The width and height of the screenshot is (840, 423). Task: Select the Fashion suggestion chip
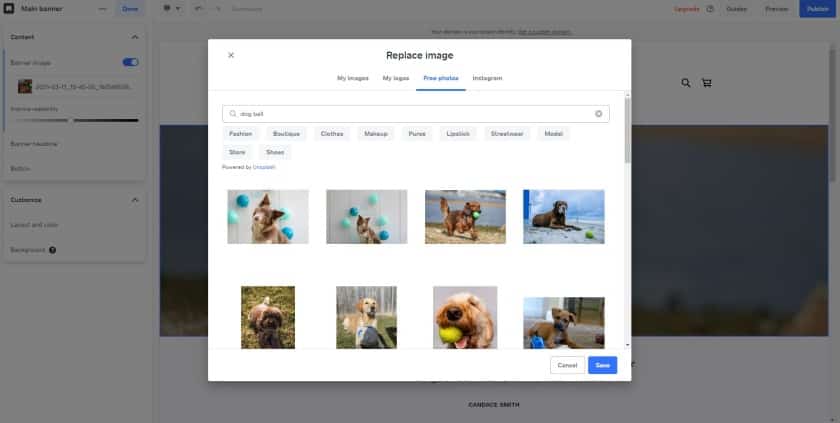[x=241, y=134]
